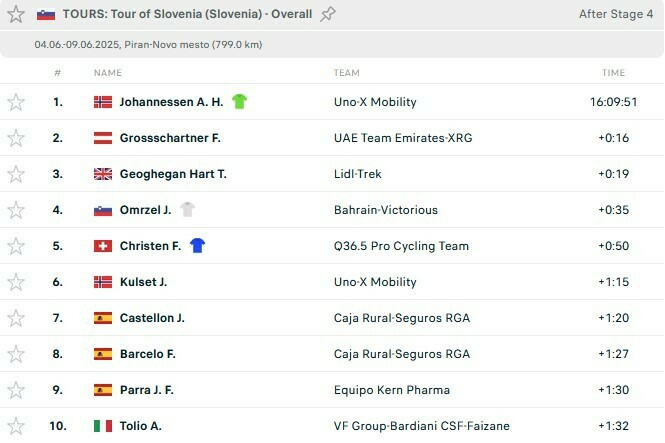665x443 pixels.
Task: Star rider Johannessen A. H. as favorite
Action: (x=16, y=102)
